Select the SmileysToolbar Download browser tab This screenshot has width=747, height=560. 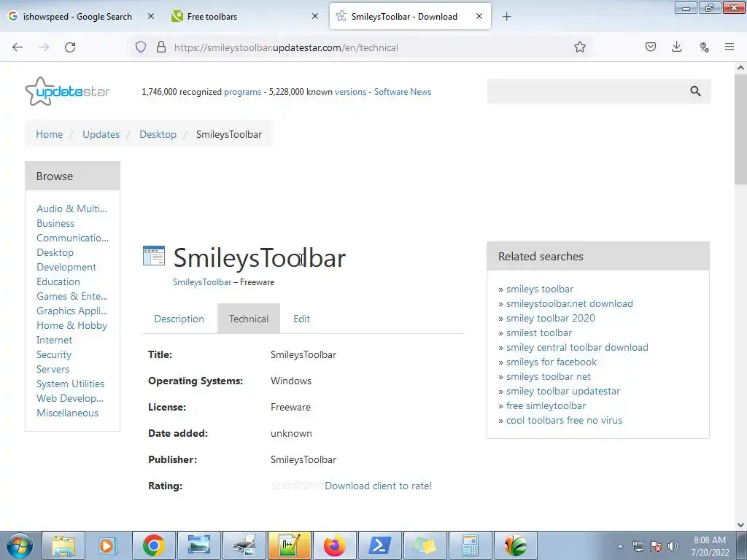[410, 16]
